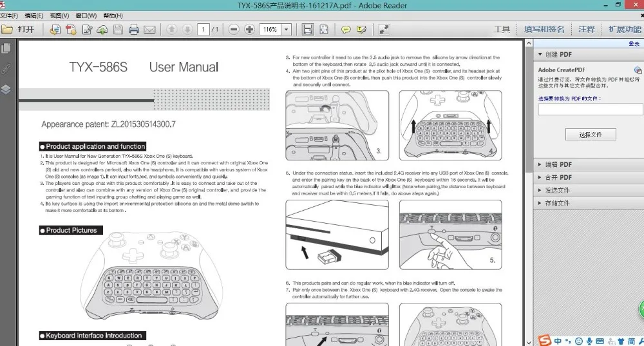Screen dimensions: 644x346
Task: Click the Sogou microphone voice input icon
Action: pos(589,341)
